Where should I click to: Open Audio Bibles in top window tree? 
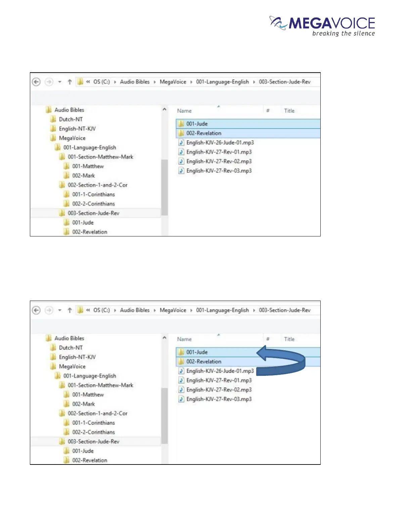coord(65,110)
